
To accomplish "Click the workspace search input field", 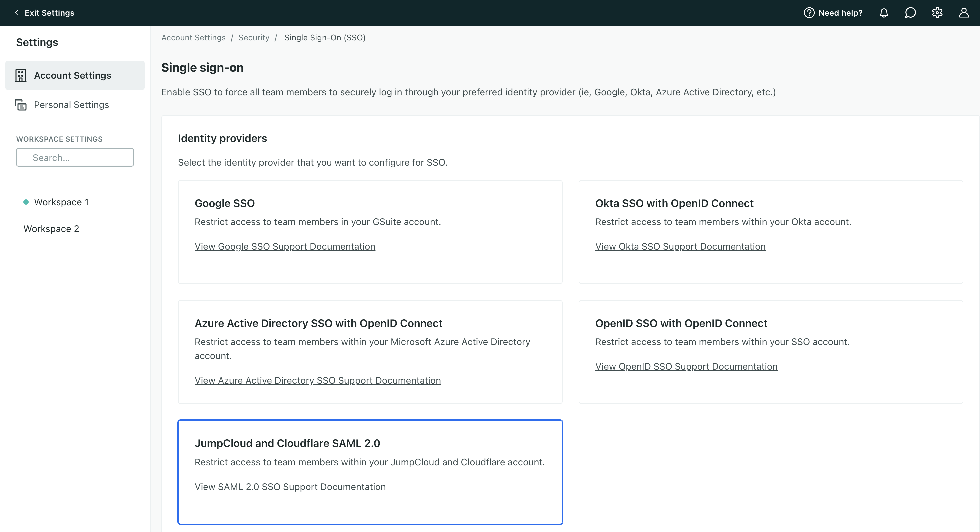I will point(74,157).
